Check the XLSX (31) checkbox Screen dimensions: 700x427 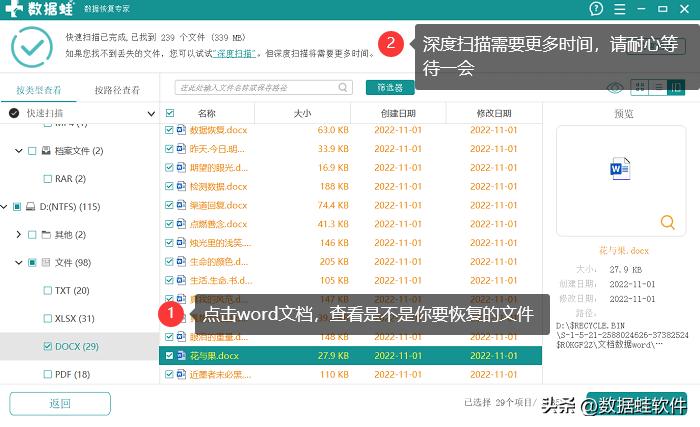(x=47, y=318)
